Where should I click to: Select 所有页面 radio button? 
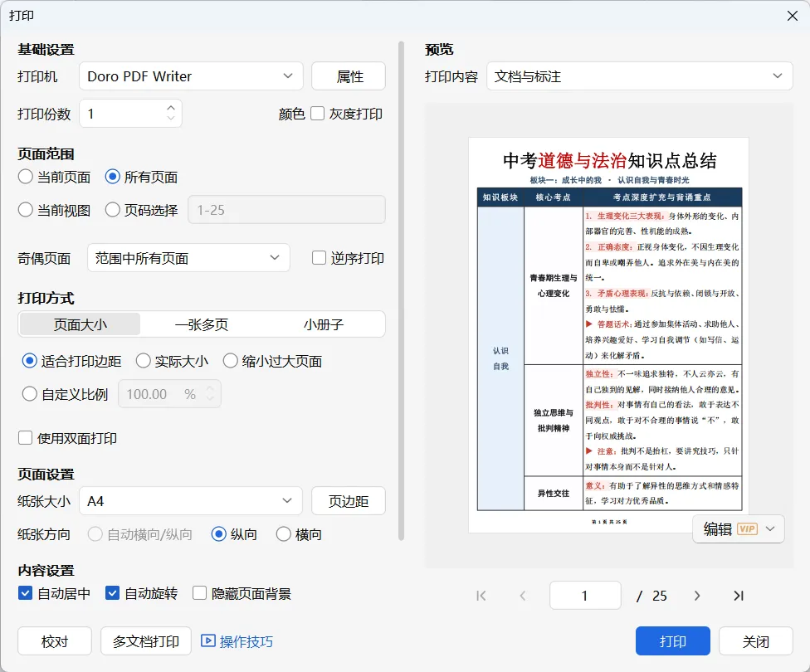[x=112, y=177]
